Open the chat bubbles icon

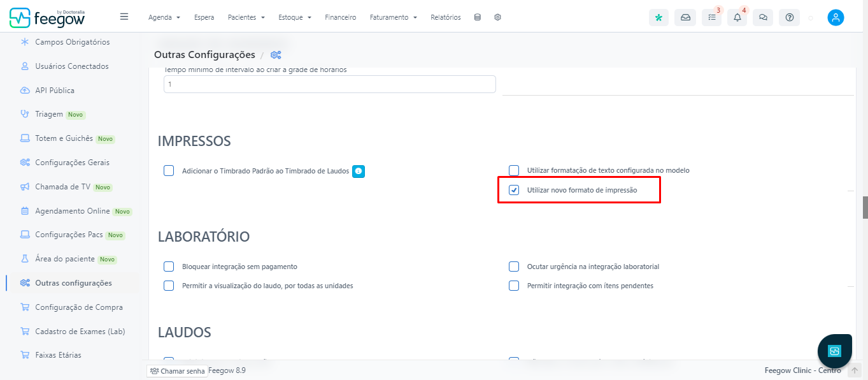[x=763, y=18]
